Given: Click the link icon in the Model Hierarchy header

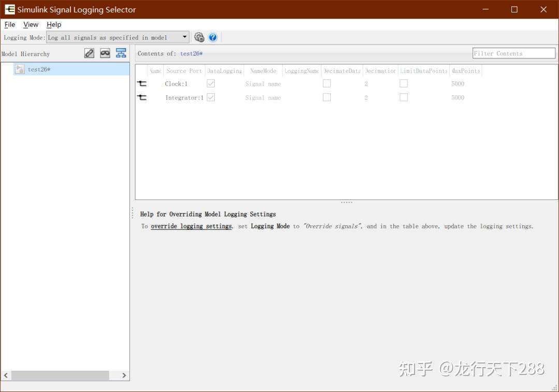Looking at the screenshot, I should click(89, 53).
